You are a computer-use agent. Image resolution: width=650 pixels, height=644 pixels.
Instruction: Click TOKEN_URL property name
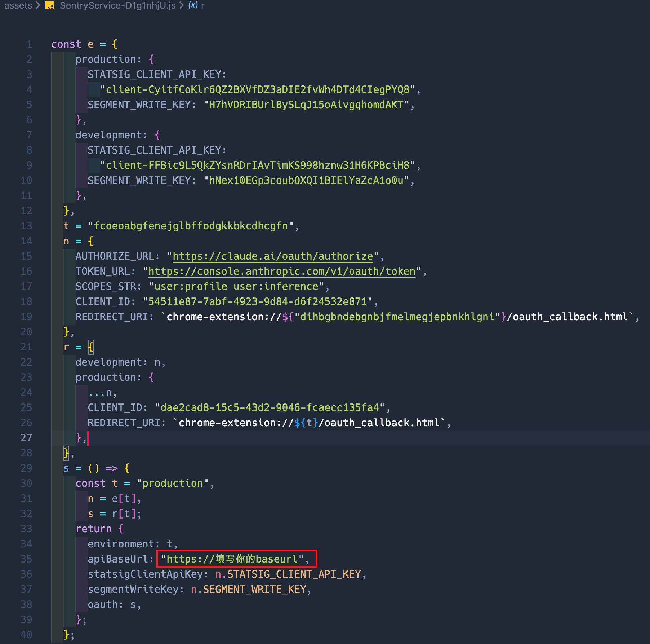(x=103, y=271)
